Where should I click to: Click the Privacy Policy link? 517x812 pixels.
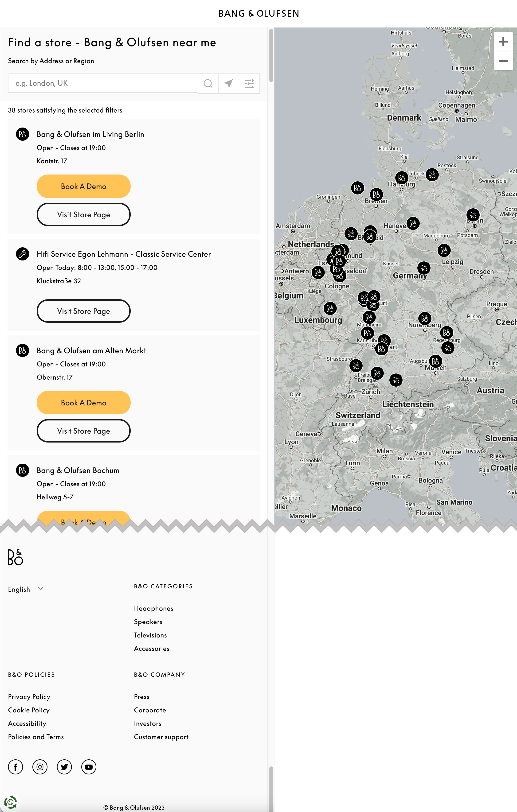[x=29, y=697]
